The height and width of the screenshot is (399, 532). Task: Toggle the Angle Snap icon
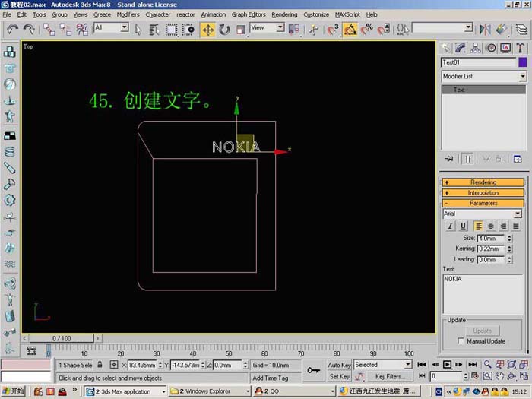point(350,30)
